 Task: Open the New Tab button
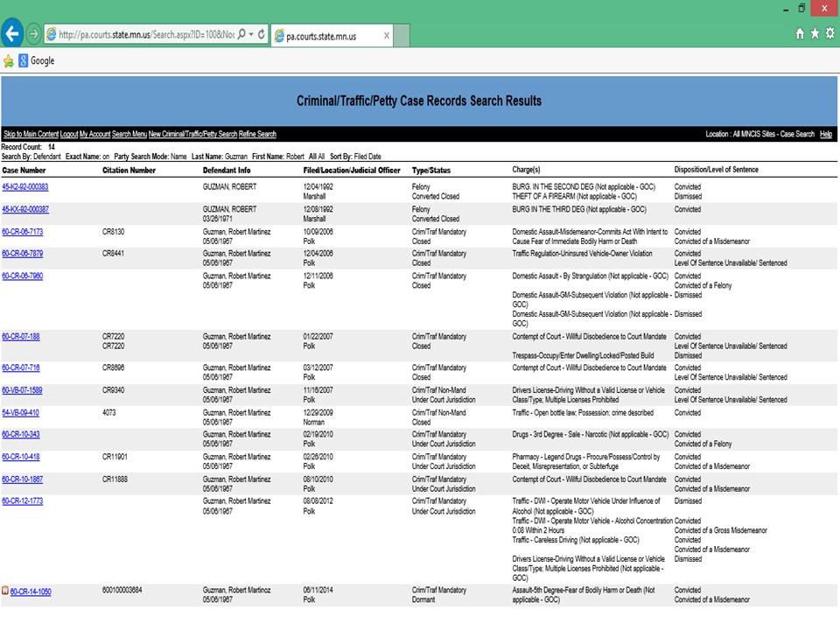401,36
